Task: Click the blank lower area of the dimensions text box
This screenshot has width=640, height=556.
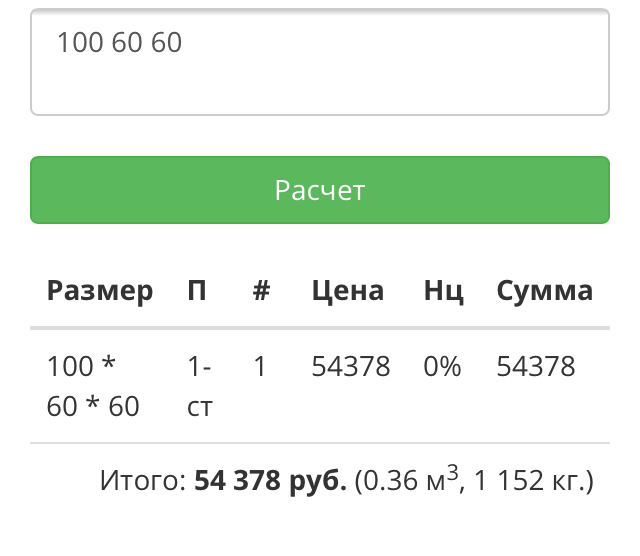Action: pyautogui.click(x=320, y=88)
